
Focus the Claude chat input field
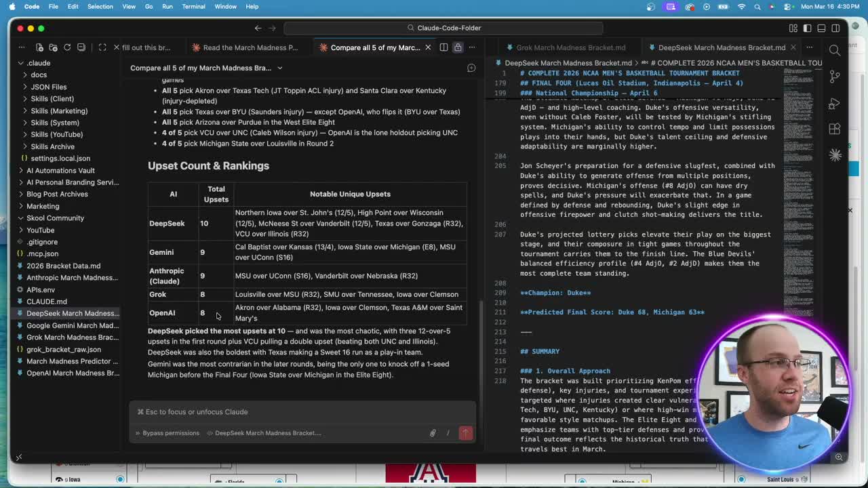(302, 411)
